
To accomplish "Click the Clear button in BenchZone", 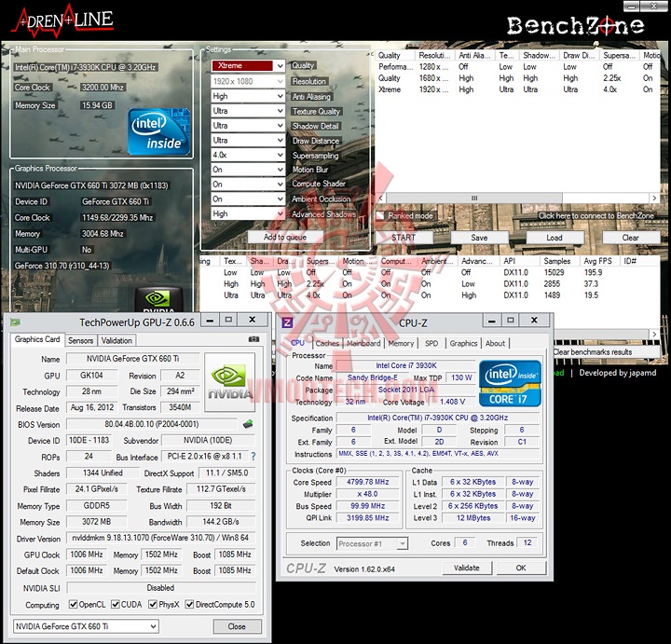I will pyautogui.click(x=631, y=238).
